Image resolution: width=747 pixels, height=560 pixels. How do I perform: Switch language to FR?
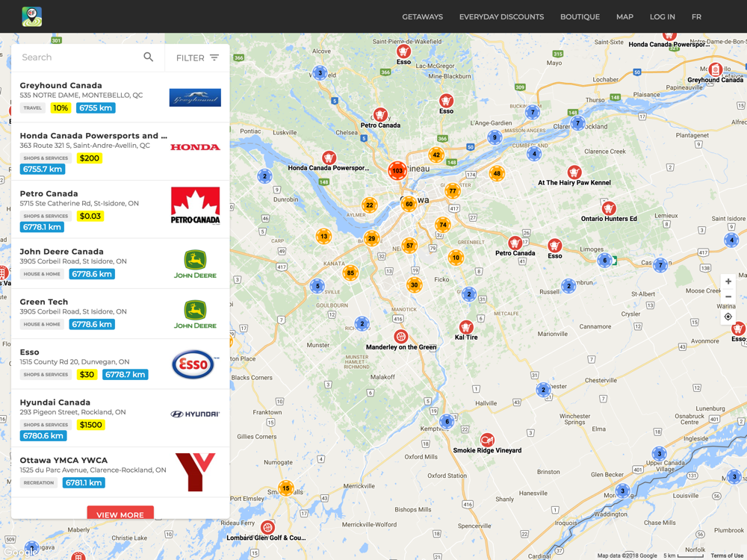click(x=696, y=16)
